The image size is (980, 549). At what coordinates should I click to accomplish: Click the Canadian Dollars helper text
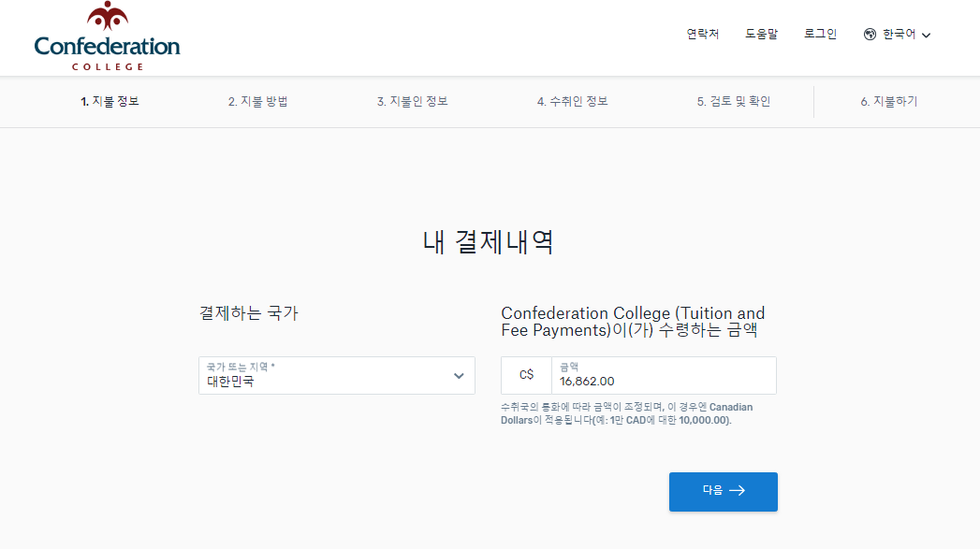point(626,413)
